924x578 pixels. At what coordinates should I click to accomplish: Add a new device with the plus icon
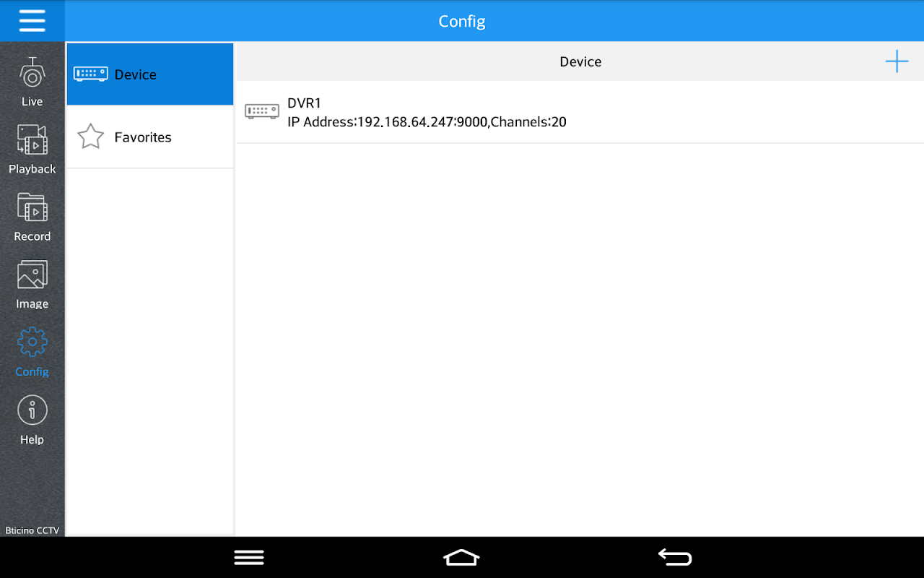point(897,61)
